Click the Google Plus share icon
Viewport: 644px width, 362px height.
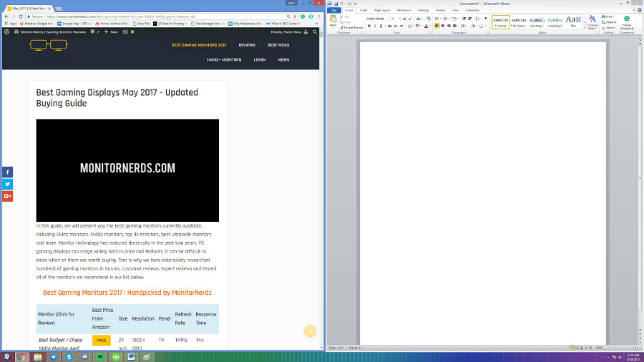[7, 196]
